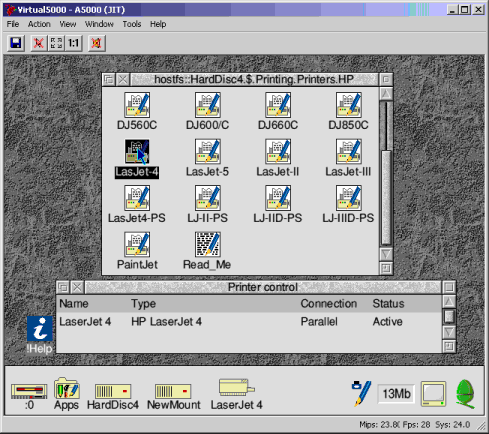Click filer window scroll up arrow
Image resolution: width=489 pixels, height=434 pixels.
(x=386, y=94)
